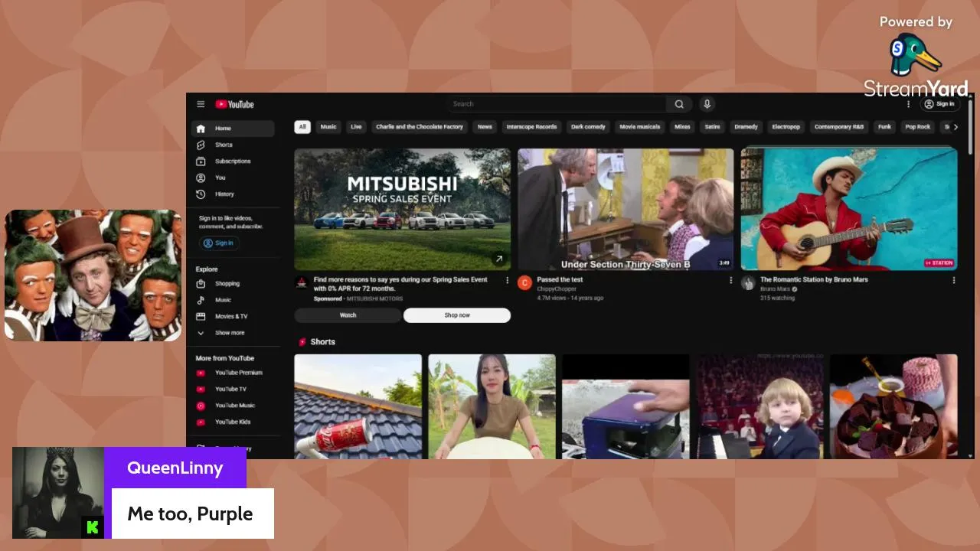Go to the You section
The image size is (980, 551).
pyautogui.click(x=233, y=178)
